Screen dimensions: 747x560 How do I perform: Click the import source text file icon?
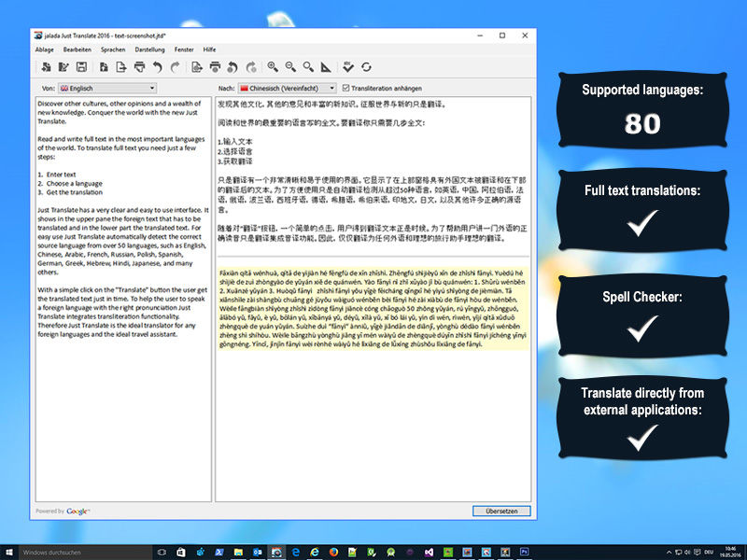point(104,67)
